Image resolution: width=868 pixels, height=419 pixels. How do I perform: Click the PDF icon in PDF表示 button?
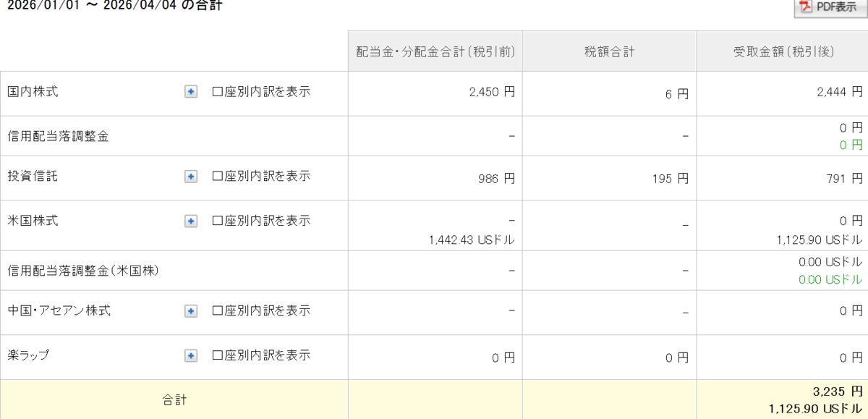click(x=806, y=7)
